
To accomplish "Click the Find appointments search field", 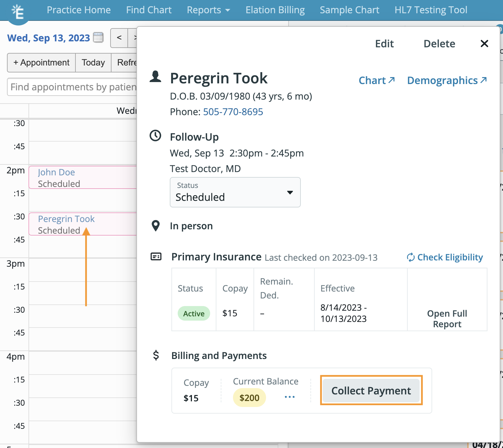I will point(72,87).
